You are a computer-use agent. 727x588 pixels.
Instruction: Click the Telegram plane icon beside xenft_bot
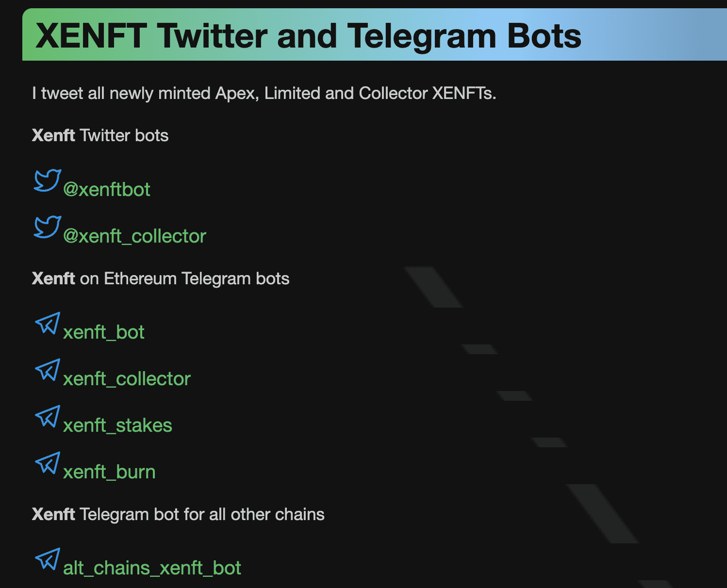click(x=48, y=323)
